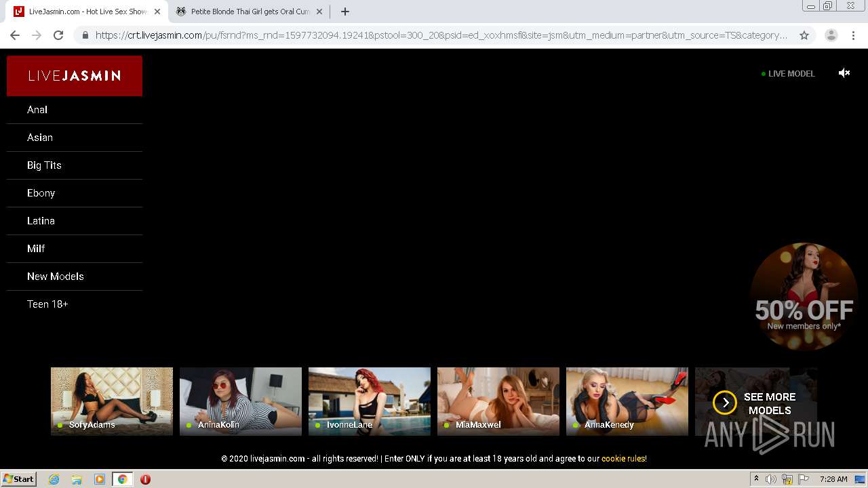Click the Chrome taskbar icon
Screen dimensions: 868x488
[x=122, y=479]
